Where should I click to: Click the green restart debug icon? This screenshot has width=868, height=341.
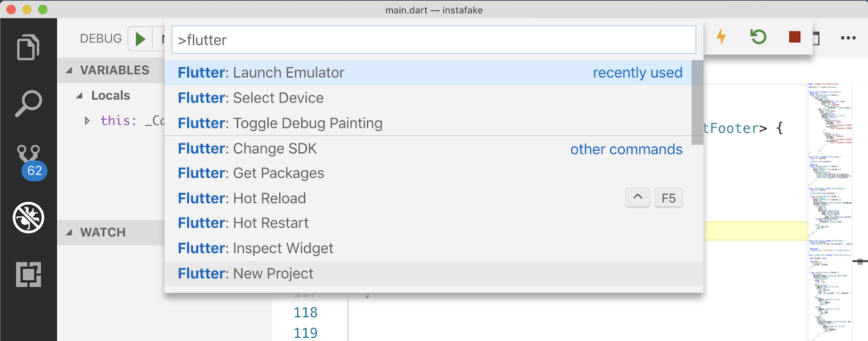coord(758,36)
